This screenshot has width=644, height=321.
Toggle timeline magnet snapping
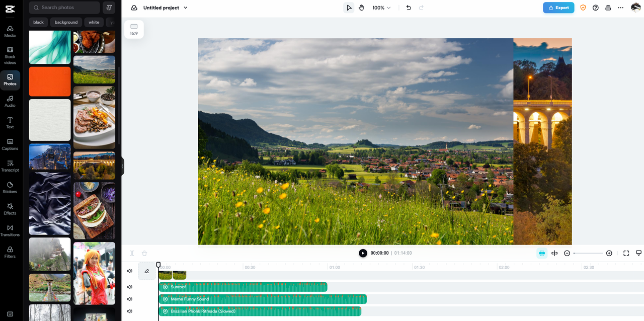pos(542,253)
